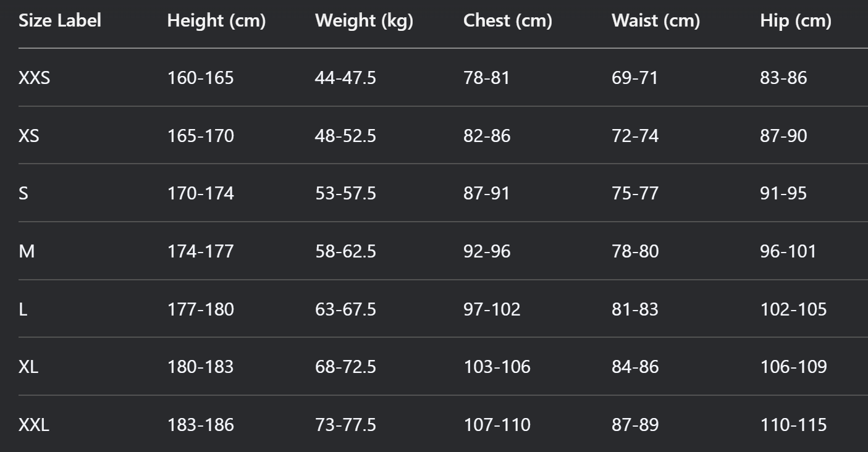The height and width of the screenshot is (452, 868).
Task: Select the XXS size label cell
Action: point(35,78)
